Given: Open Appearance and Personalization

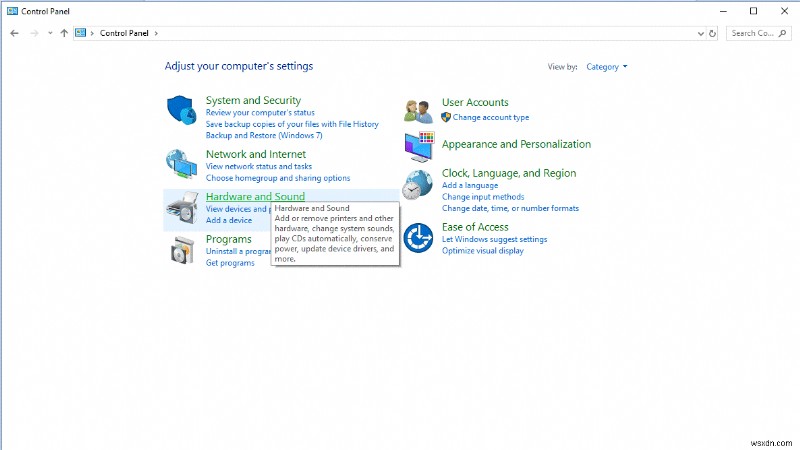Looking at the screenshot, I should [x=516, y=144].
